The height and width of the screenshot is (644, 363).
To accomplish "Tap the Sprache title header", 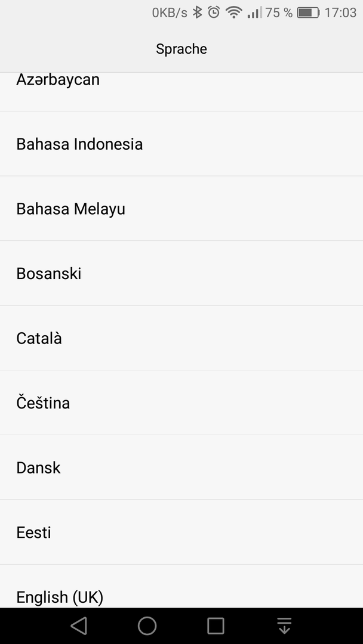I will (x=181, y=49).
